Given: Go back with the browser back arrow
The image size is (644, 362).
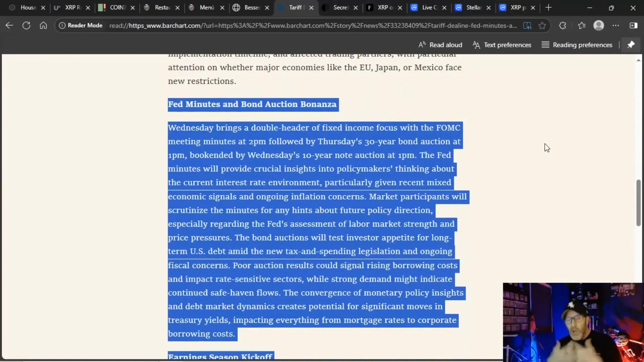Looking at the screenshot, I should pyautogui.click(x=9, y=25).
